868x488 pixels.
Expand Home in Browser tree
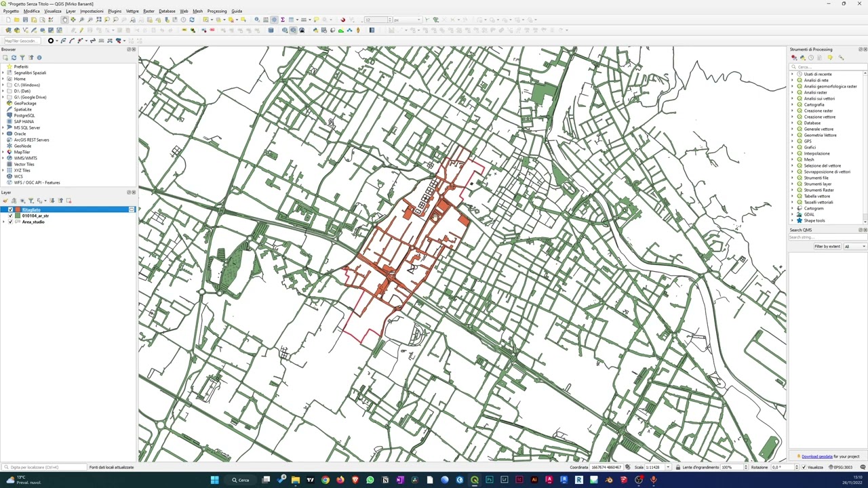3,79
